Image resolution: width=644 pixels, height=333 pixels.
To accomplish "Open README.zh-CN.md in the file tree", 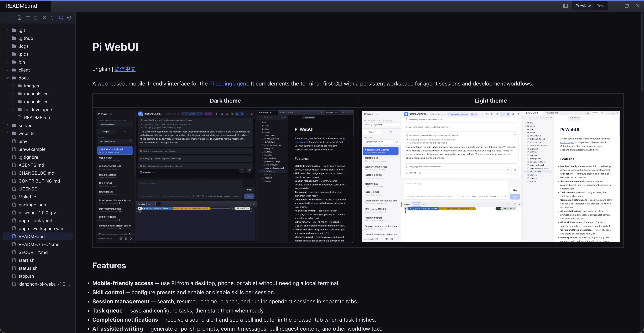I will (38, 244).
